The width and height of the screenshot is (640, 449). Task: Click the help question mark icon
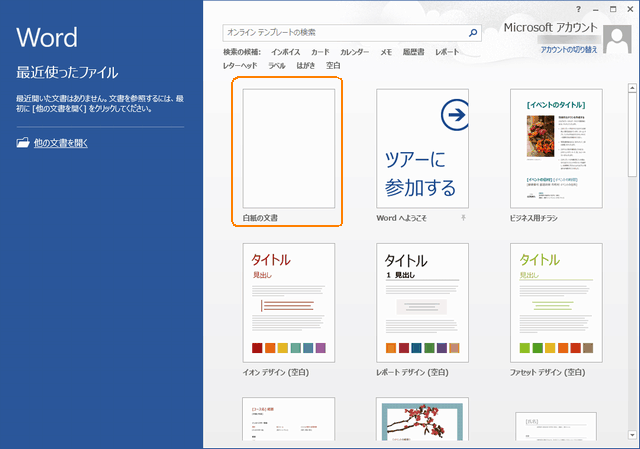pyautogui.click(x=578, y=9)
